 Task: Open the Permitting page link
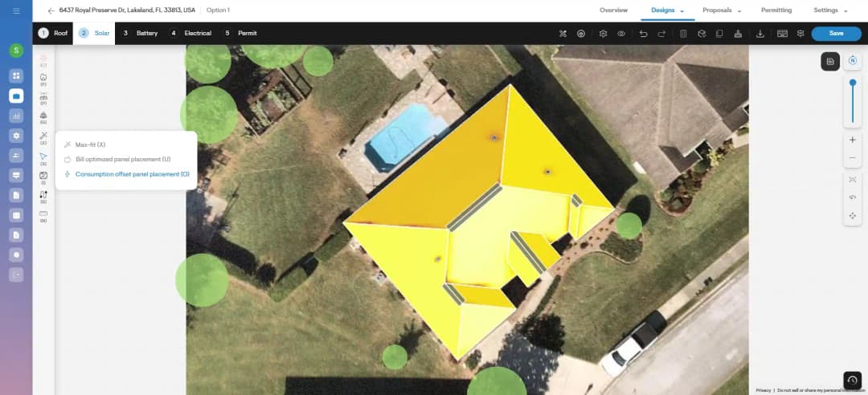(x=776, y=10)
